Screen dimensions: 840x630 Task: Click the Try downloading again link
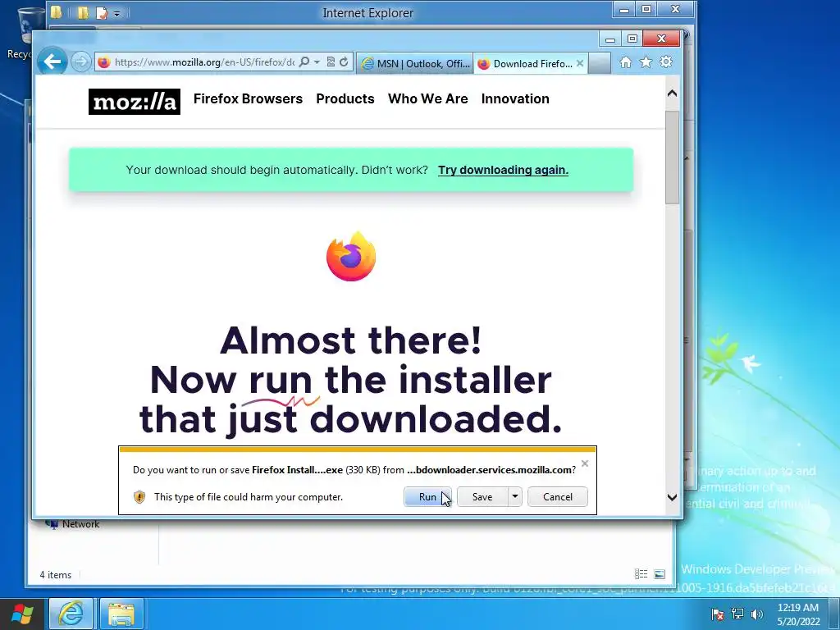503,170
